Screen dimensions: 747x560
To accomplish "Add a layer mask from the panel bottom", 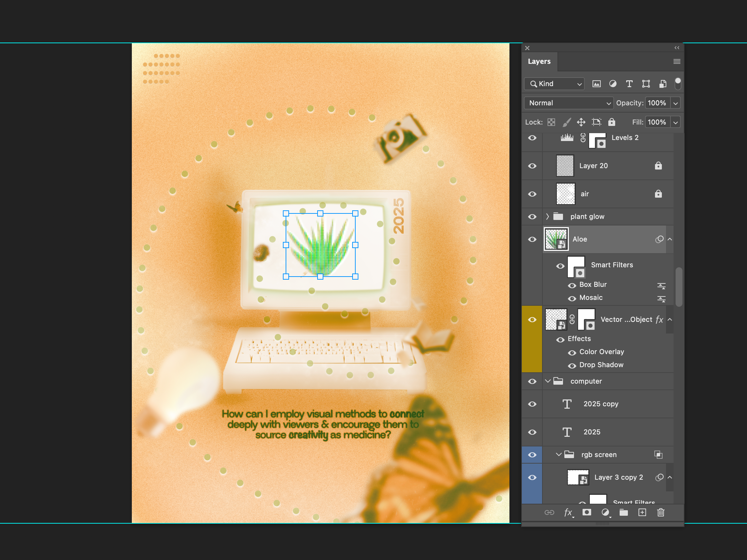I will [587, 512].
